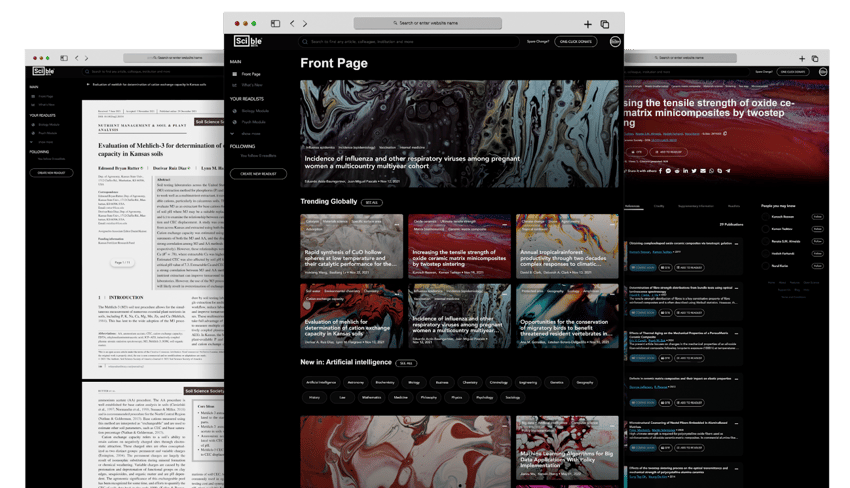Select the Chemistry topic chip

pyautogui.click(x=470, y=382)
